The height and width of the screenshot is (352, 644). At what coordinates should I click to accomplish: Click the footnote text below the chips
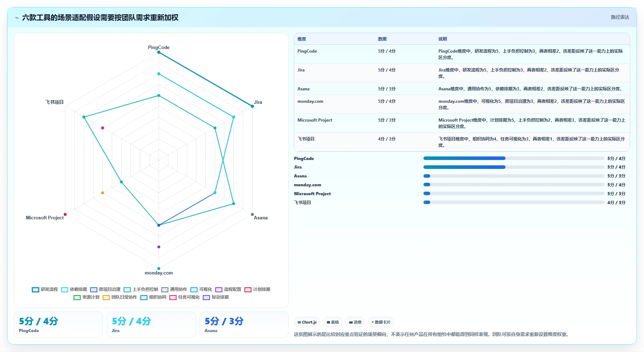(432, 334)
